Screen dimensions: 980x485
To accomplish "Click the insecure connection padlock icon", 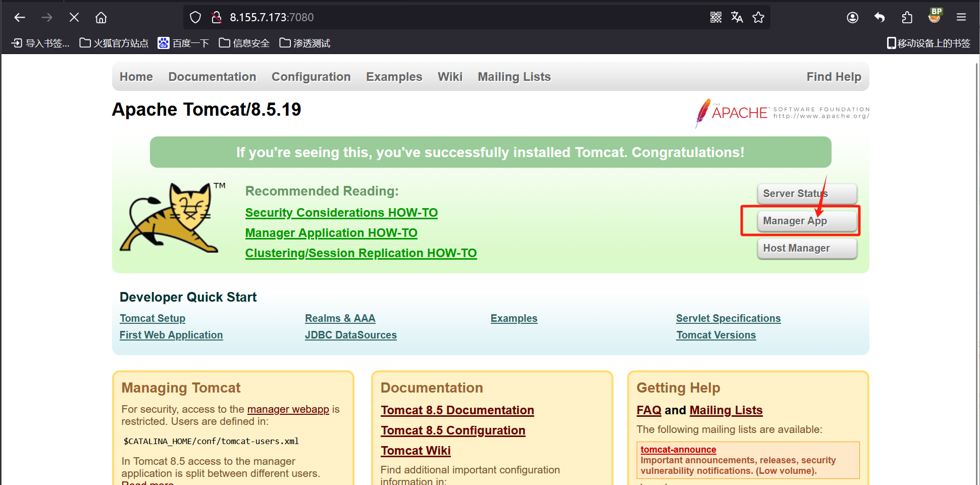I will pyautogui.click(x=217, y=18).
